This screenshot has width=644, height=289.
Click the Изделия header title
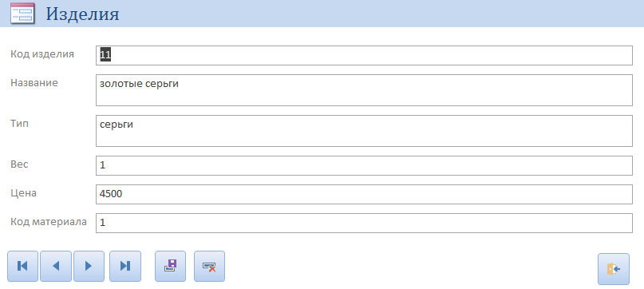tap(82, 14)
